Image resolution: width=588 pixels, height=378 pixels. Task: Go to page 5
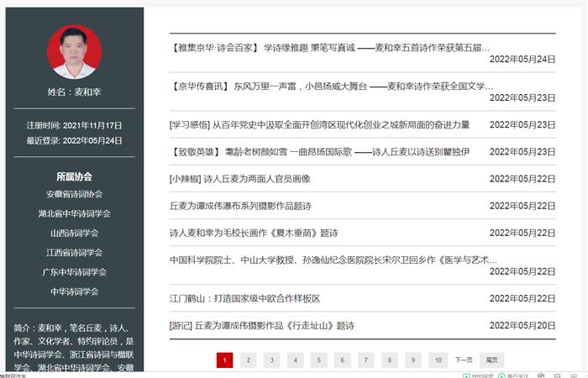[318, 360]
